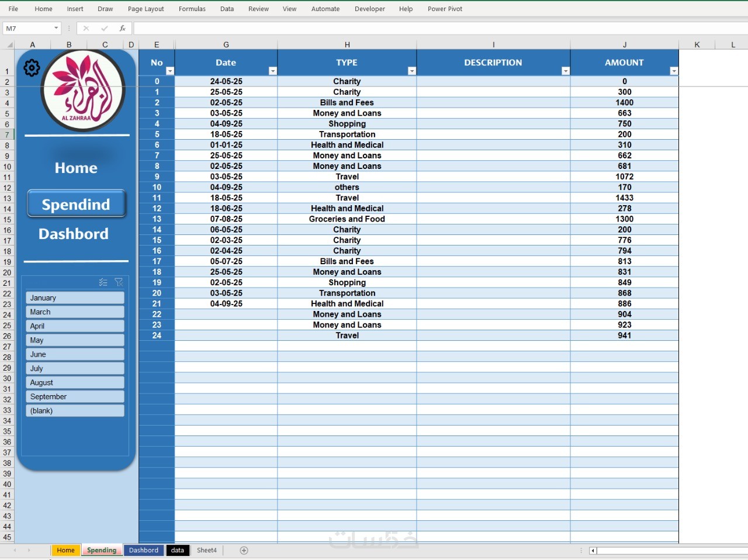Image resolution: width=748 pixels, height=560 pixels.
Task: Filter by May in the slicer
Action: [75, 340]
